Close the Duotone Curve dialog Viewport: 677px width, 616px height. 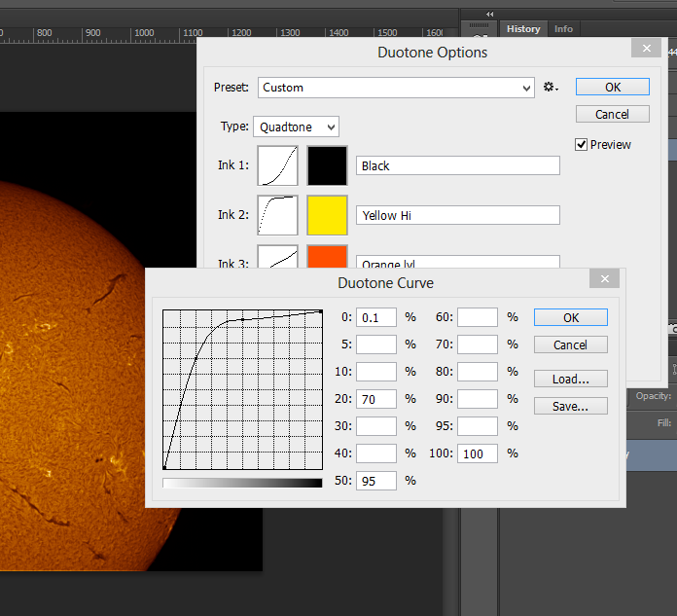click(604, 279)
